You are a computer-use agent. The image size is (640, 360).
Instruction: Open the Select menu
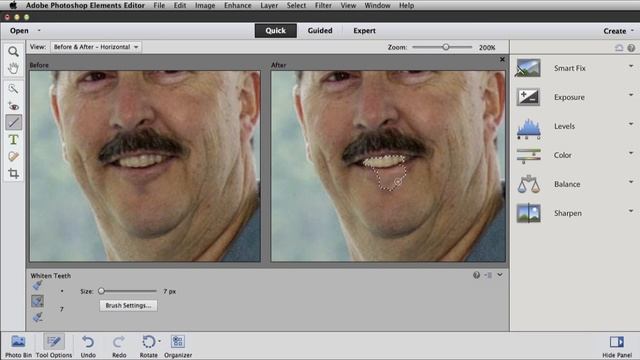[x=296, y=6]
